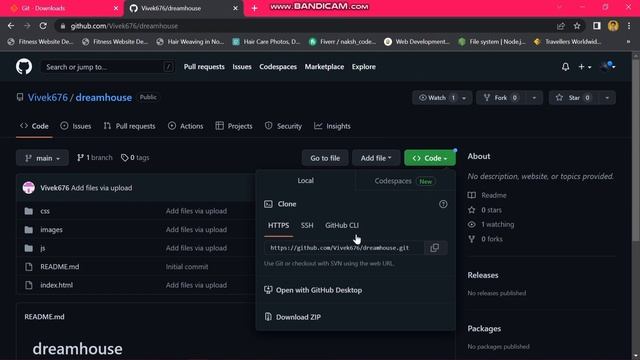Select the Codespaces tab in popup
Image resolution: width=640 pixels, height=360 pixels.
(x=405, y=181)
